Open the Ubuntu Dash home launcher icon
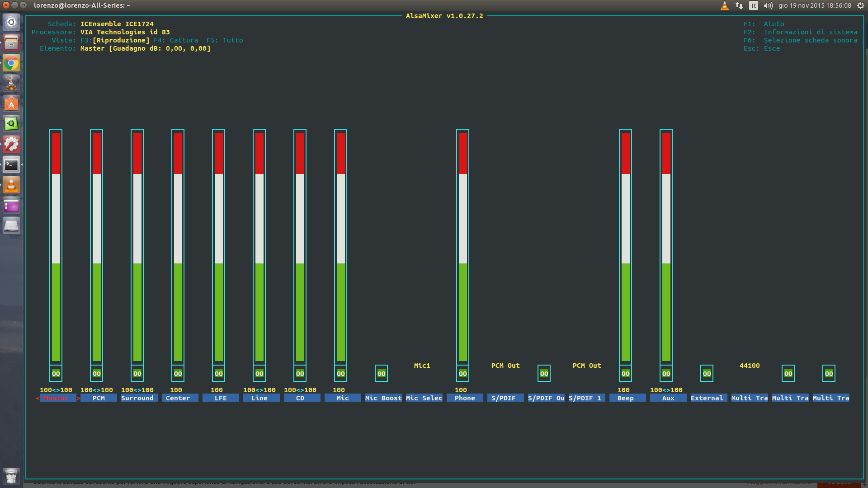868x488 pixels. [11, 22]
